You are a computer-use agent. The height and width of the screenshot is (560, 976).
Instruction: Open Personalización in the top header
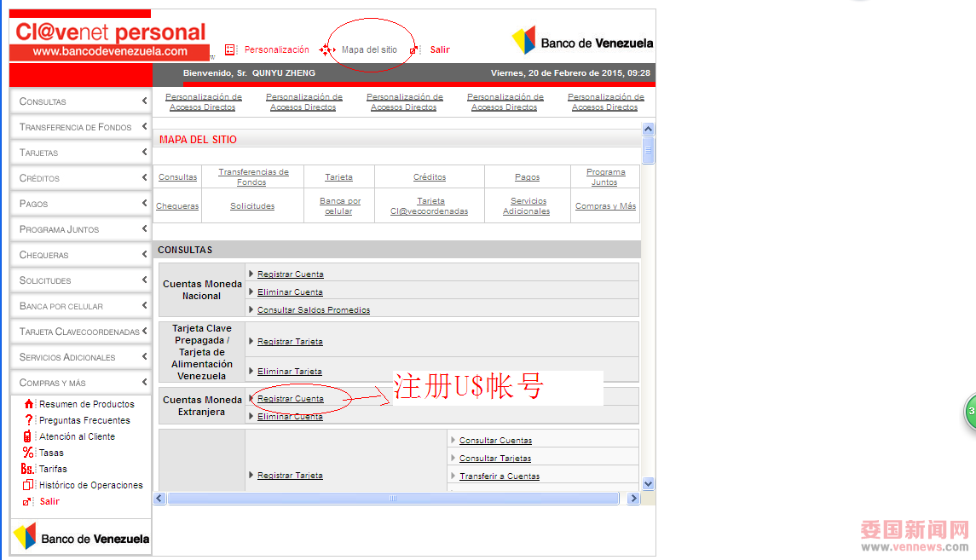click(x=276, y=49)
